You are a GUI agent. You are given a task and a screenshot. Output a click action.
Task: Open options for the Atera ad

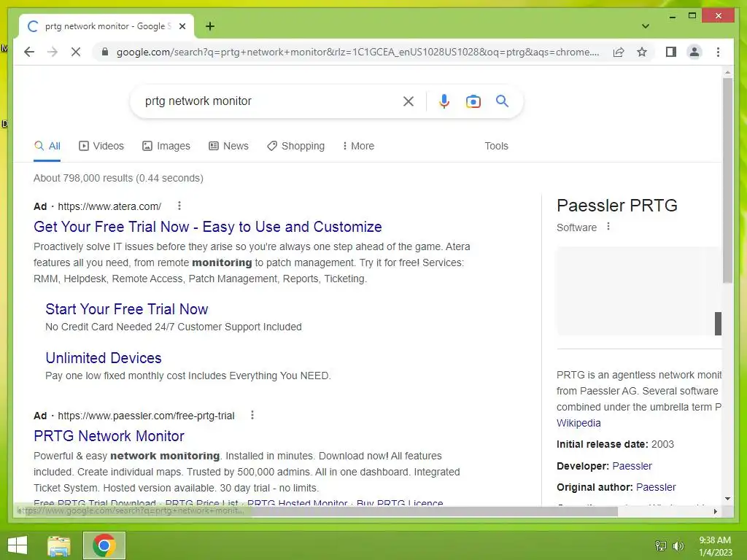[179, 206]
